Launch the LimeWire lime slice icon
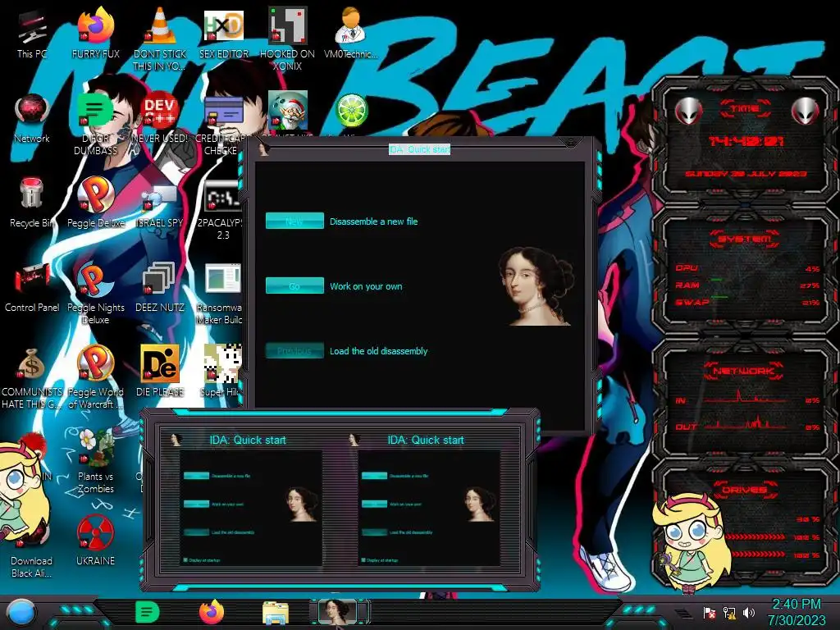840x630 pixels. point(351,112)
